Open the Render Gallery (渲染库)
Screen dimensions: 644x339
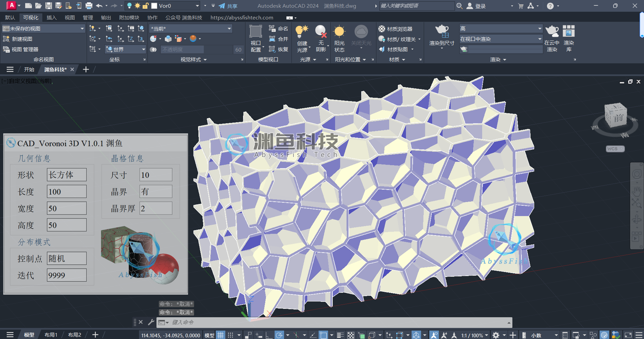569,39
